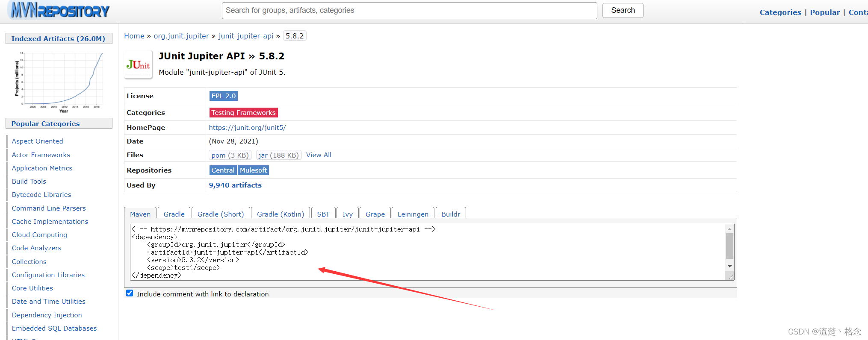
Task: Click the snippet vertical scrollbar thumb
Action: point(729,246)
